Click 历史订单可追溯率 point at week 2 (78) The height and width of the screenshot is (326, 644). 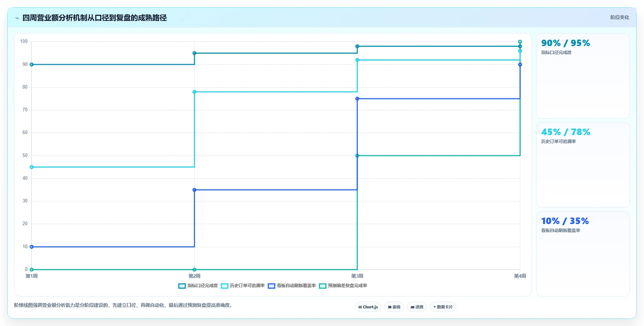pyautogui.click(x=194, y=92)
